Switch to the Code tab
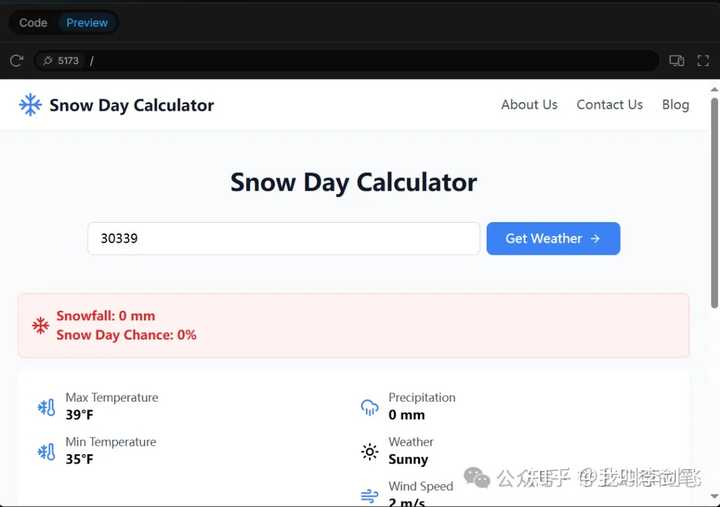This screenshot has height=507, width=720. pos(33,23)
